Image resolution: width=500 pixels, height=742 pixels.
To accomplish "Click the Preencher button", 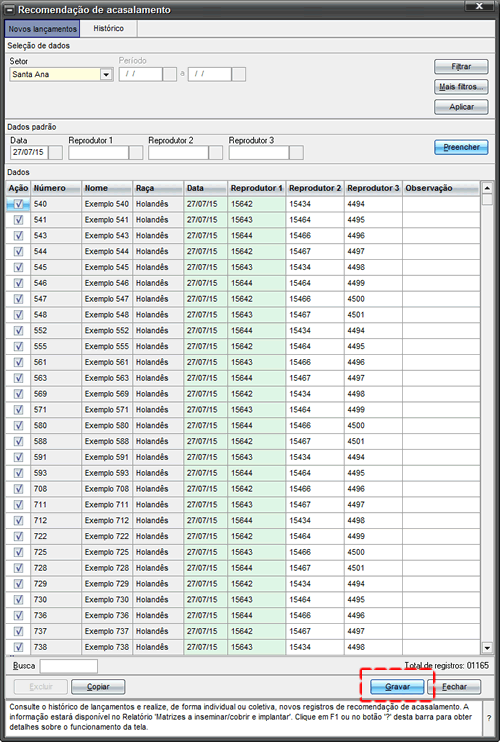I will (461, 147).
